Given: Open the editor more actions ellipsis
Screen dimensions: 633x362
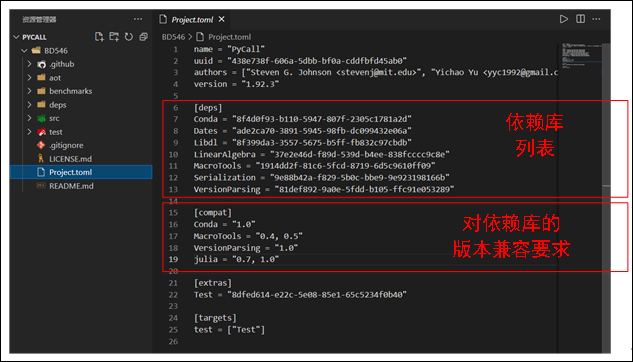Looking at the screenshot, I should click(596, 19).
